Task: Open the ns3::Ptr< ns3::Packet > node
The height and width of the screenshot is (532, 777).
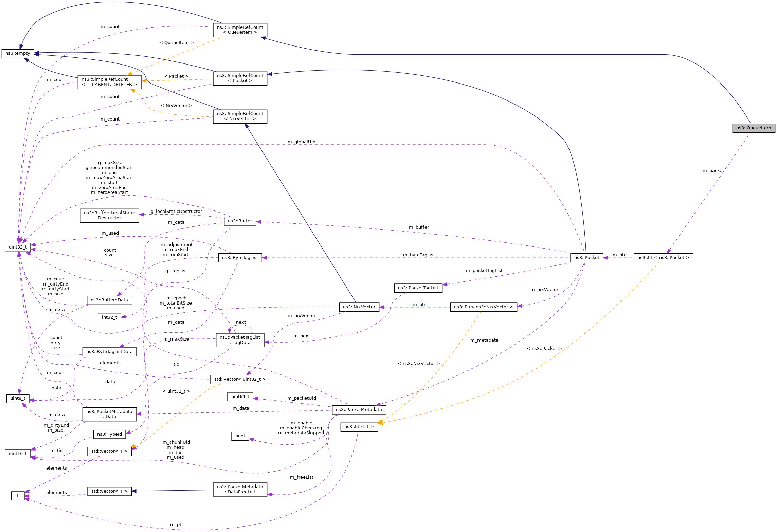Action: coord(663,258)
